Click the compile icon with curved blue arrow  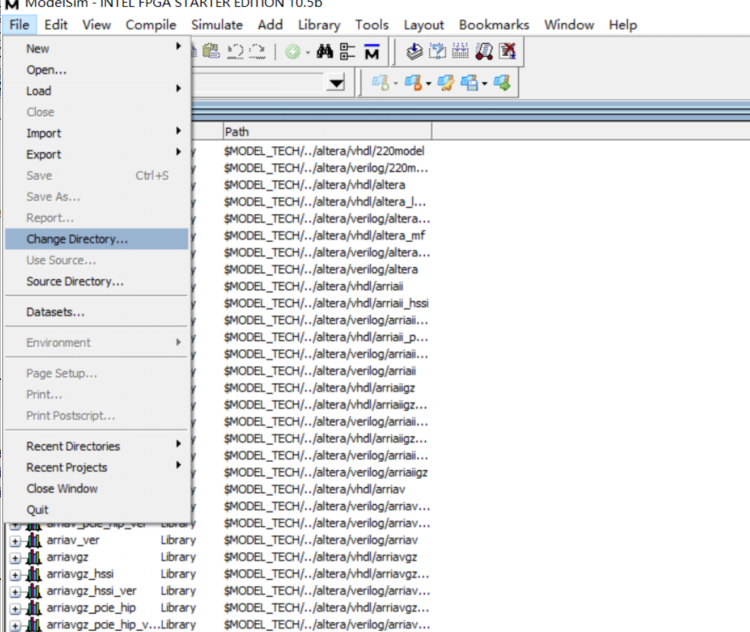(437, 51)
